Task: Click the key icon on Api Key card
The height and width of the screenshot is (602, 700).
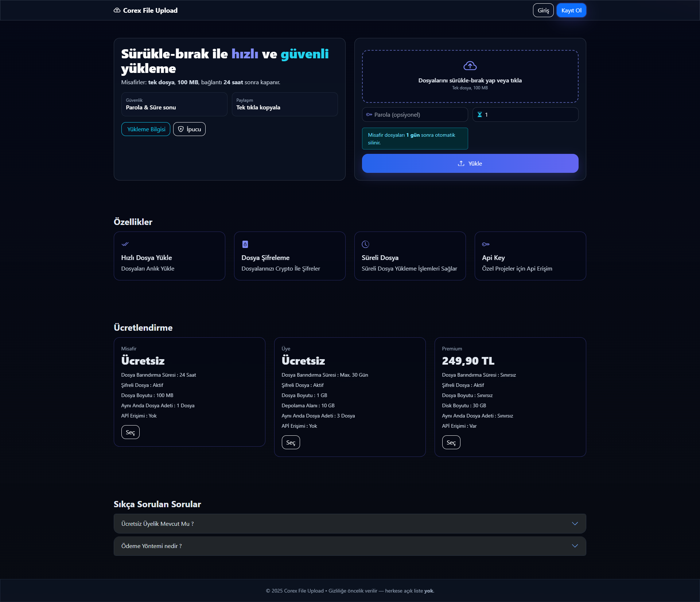Action: point(486,244)
